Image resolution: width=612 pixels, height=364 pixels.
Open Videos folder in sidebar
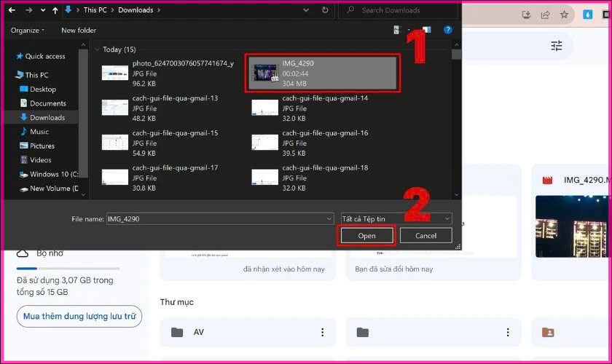(36, 160)
